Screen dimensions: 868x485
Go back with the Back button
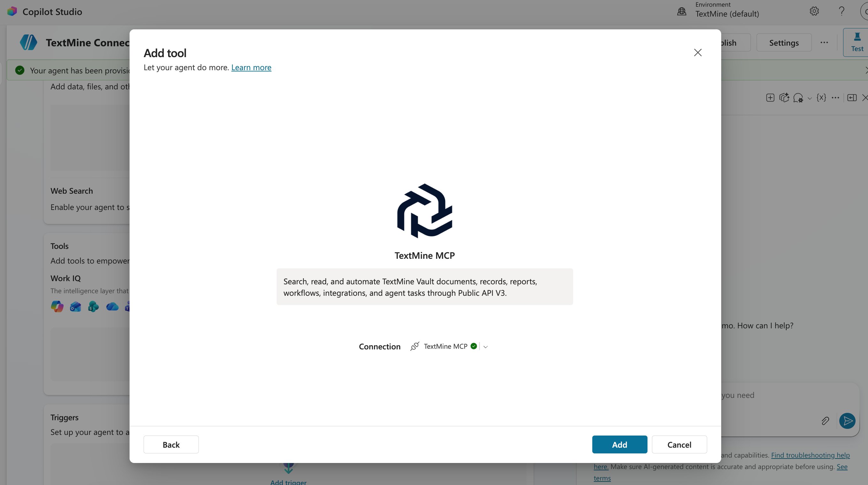(171, 444)
